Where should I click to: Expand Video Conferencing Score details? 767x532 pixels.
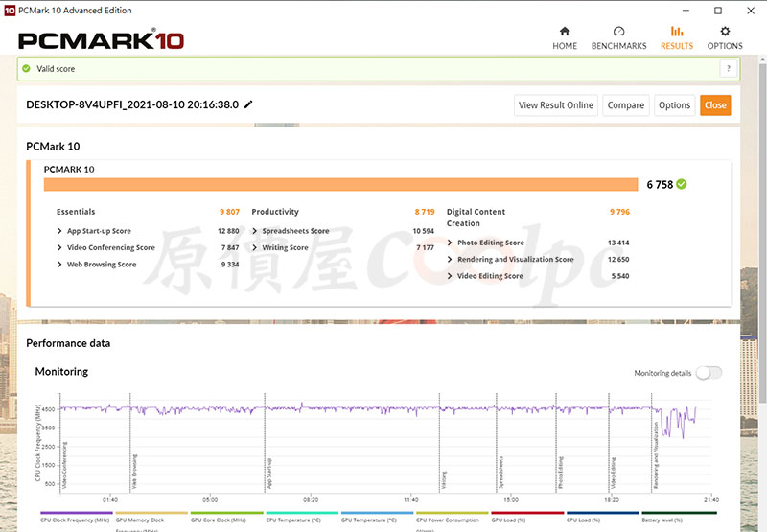point(59,247)
